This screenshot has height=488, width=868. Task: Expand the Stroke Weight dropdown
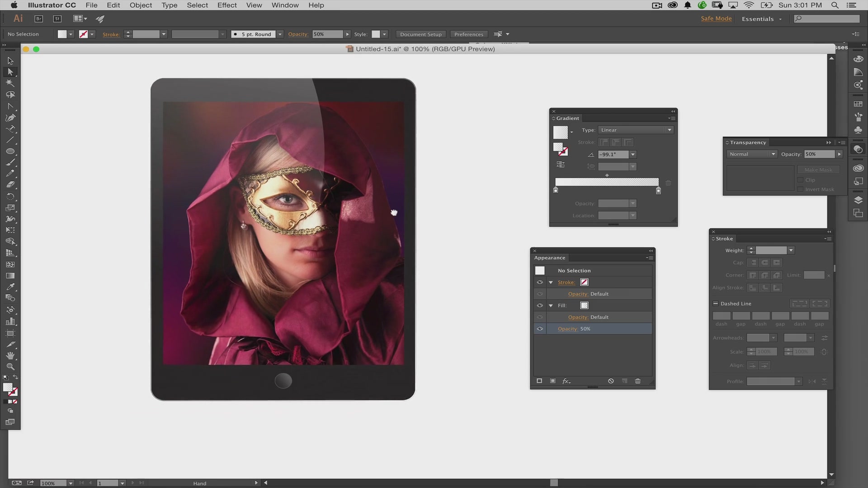pyautogui.click(x=791, y=250)
